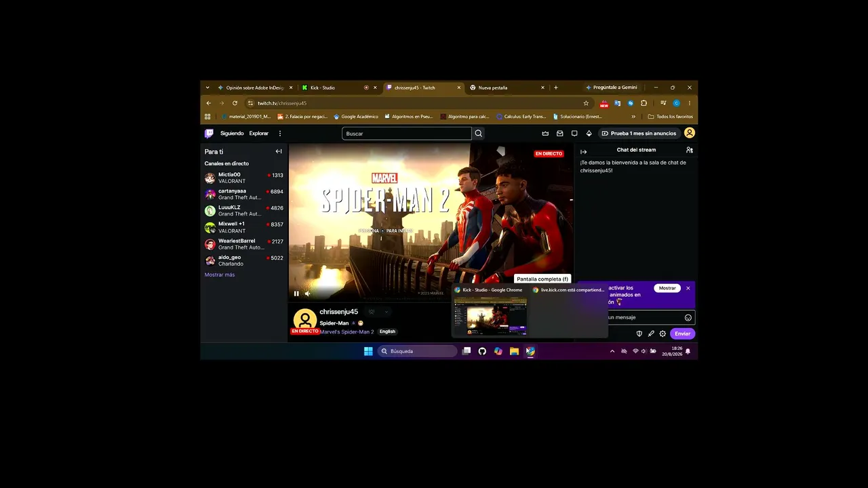Open LuuuKLZ's live channel
This screenshot has height=488, width=868.
point(244,211)
